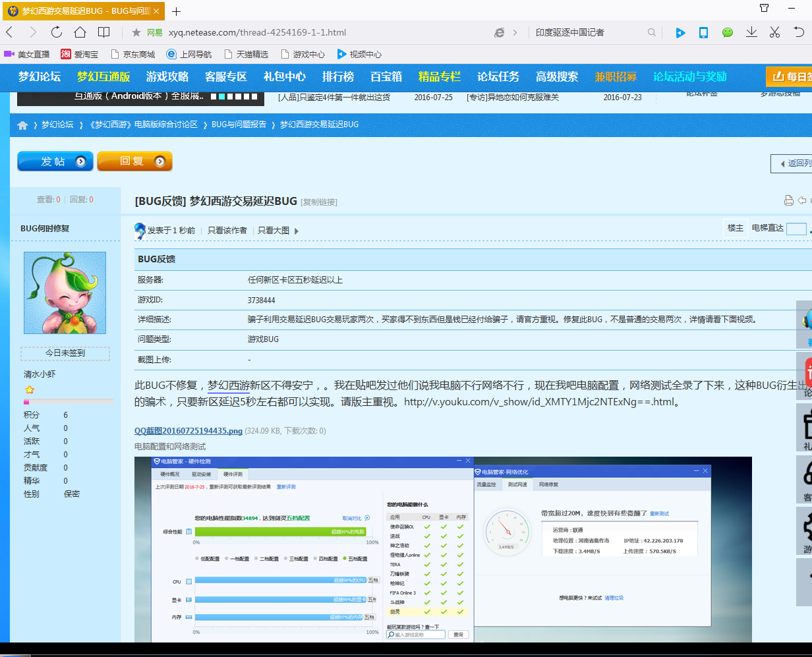Viewport: 812px width, 657px height.
Task: Open 游戏中心 bookmark
Action: 303,54
